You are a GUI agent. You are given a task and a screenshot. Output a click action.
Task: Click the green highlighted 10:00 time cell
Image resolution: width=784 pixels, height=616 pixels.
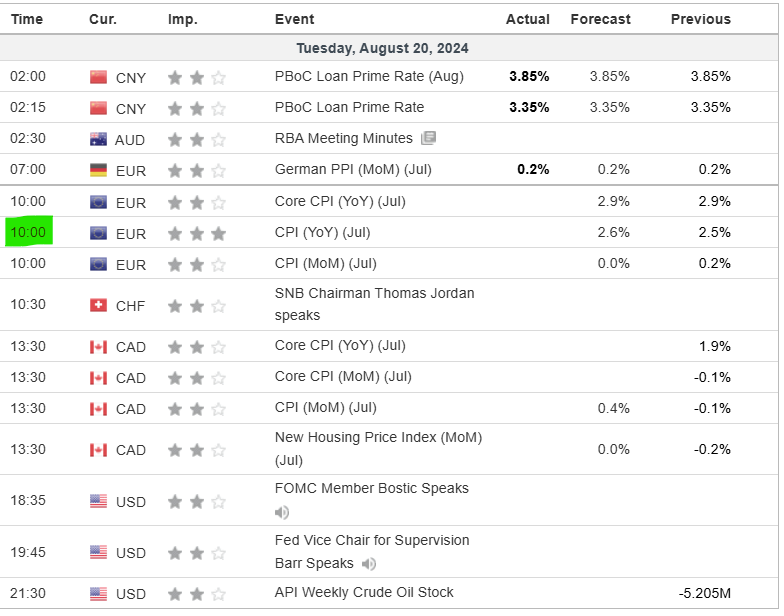(x=29, y=233)
